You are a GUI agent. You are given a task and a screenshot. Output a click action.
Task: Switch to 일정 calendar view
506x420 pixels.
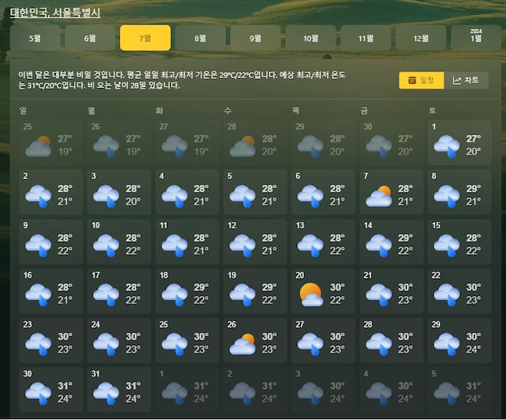point(421,81)
